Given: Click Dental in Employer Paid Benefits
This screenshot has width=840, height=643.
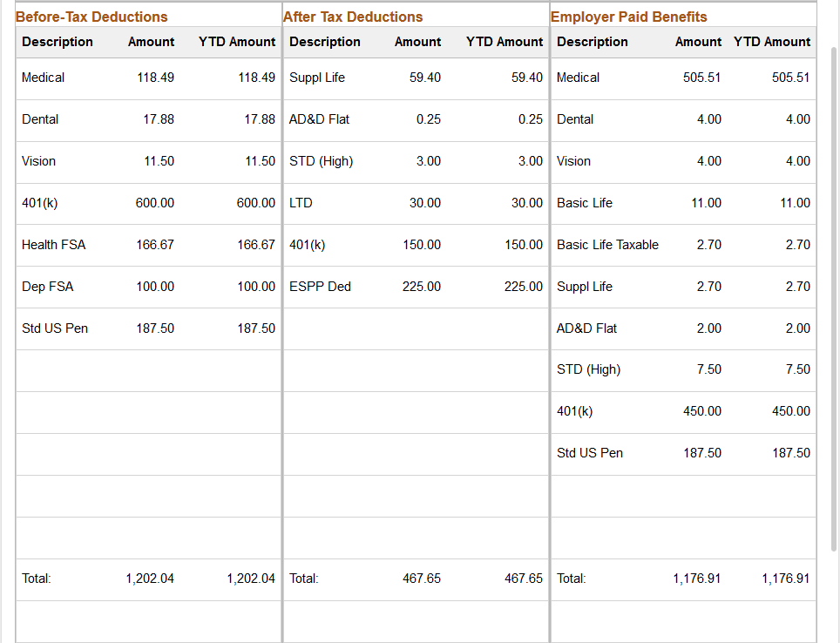Looking at the screenshot, I should tap(575, 119).
